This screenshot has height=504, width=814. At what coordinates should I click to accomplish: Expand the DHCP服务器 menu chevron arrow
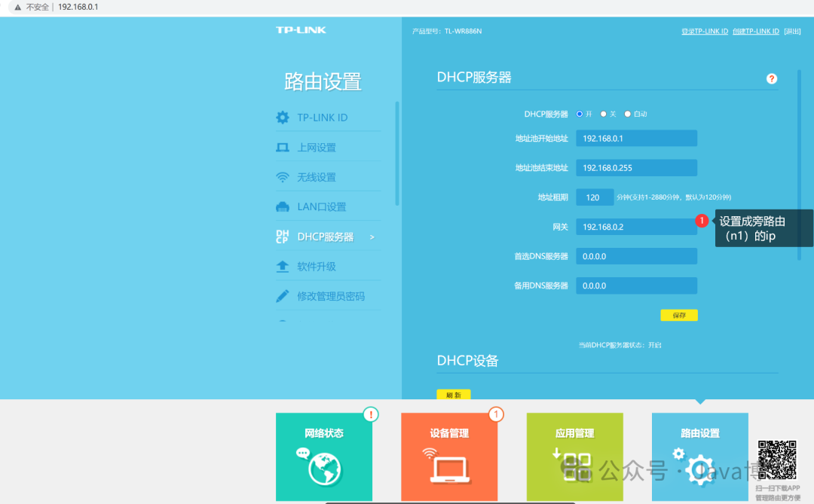coord(372,237)
